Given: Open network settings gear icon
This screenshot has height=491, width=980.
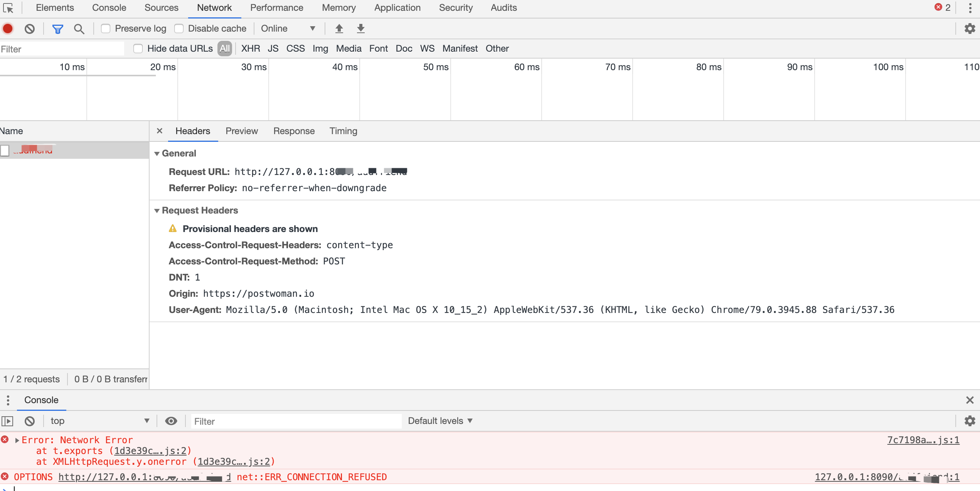Looking at the screenshot, I should coord(970,29).
